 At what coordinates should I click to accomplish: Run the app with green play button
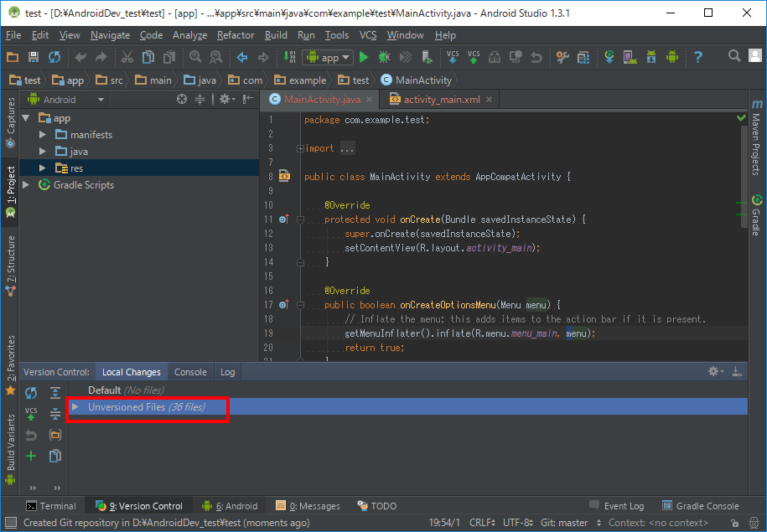pos(364,57)
